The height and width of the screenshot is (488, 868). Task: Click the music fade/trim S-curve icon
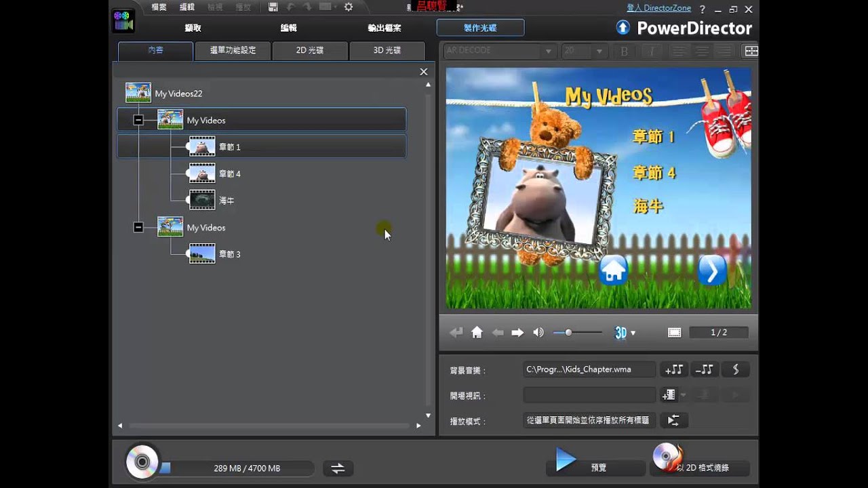click(x=736, y=369)
